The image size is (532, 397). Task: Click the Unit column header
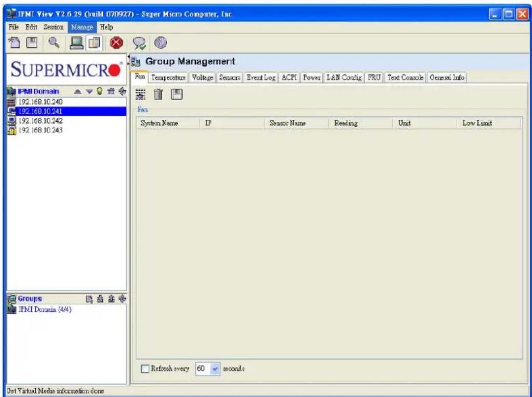pos(425,123)
